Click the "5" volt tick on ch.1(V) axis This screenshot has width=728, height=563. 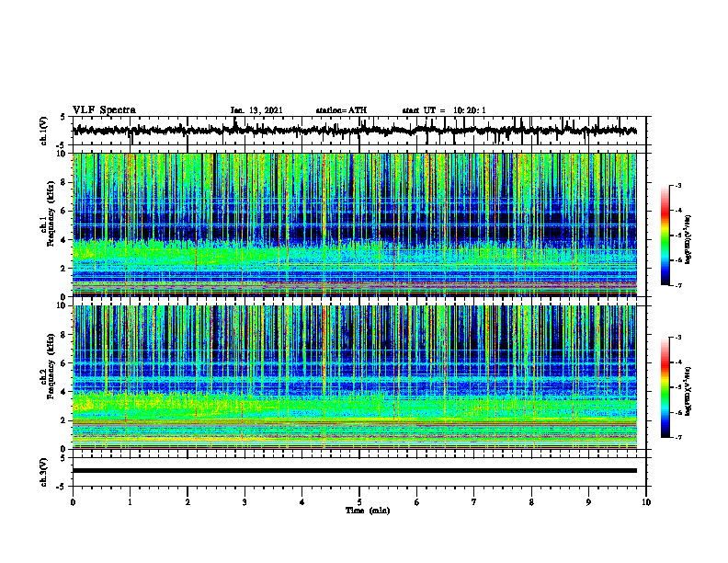tap(63, 118)
